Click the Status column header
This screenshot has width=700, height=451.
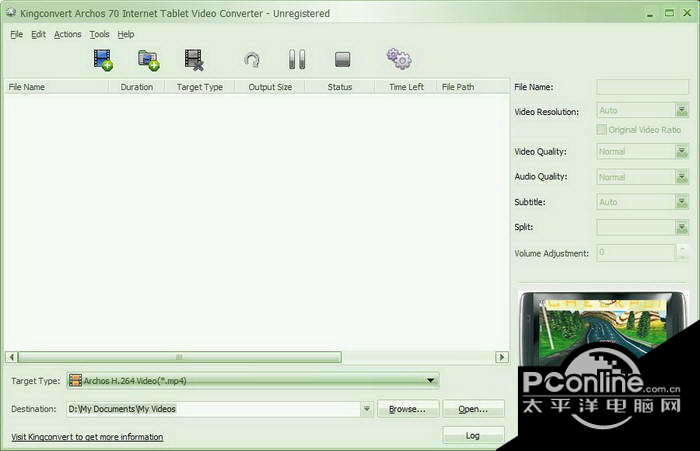pos(340,87)
